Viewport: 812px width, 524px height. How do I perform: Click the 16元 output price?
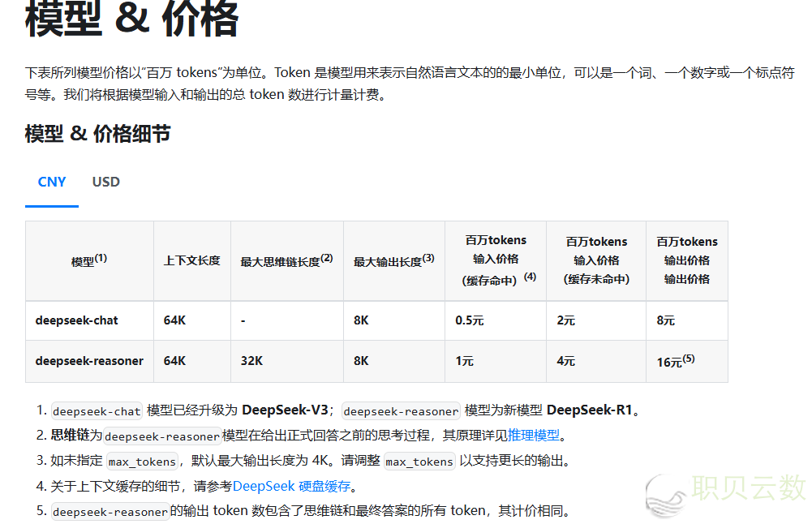click(687, 361)
